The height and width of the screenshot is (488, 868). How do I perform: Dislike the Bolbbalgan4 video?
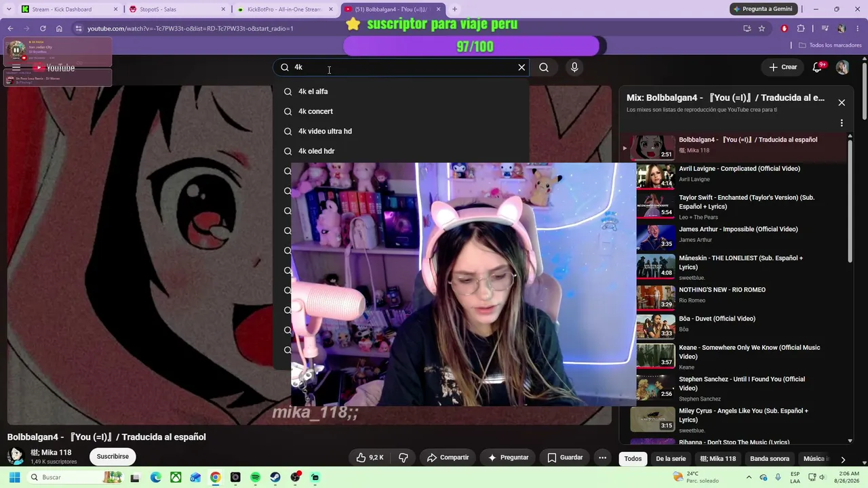pyautogui.click(x=403, y=457)
